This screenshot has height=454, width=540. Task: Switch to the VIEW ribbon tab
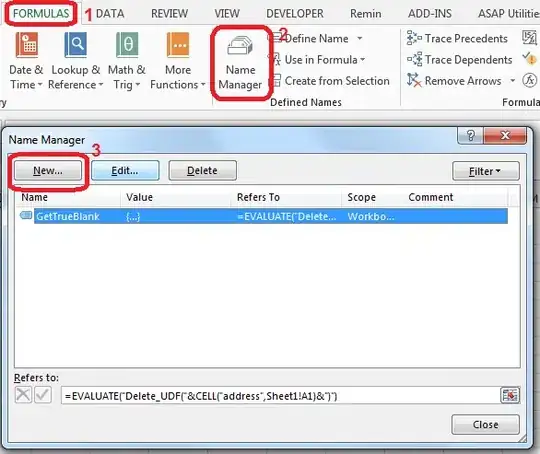[x=227, y=13]
